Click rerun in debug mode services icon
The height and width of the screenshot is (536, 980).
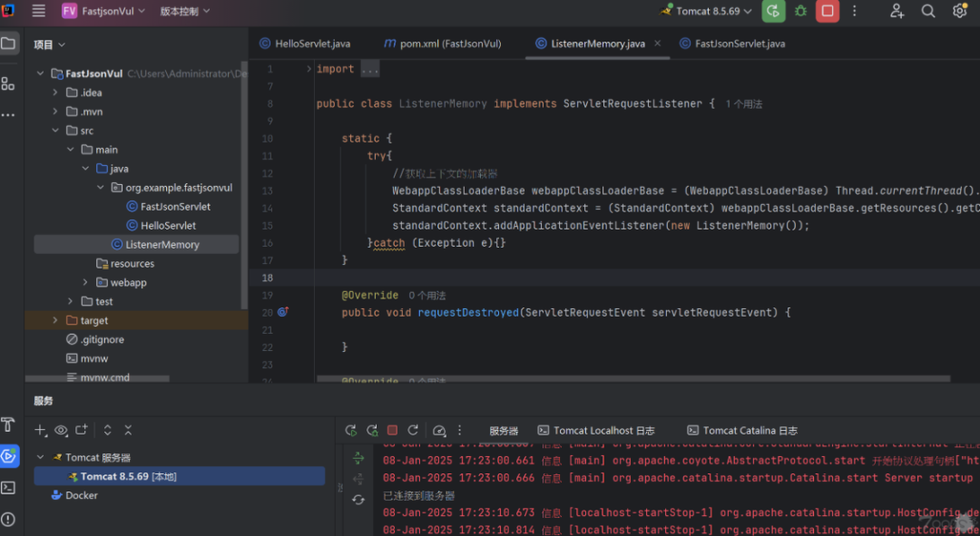pos(372,431)
